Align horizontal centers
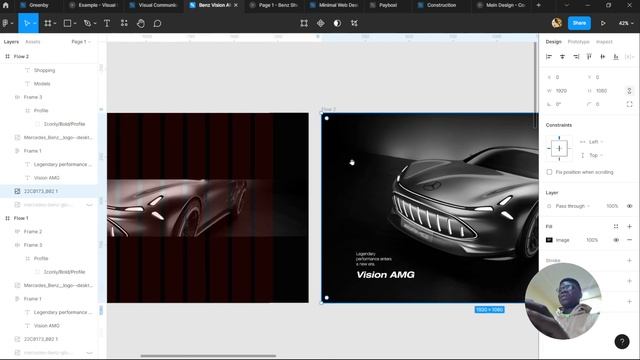 [562, 57]
